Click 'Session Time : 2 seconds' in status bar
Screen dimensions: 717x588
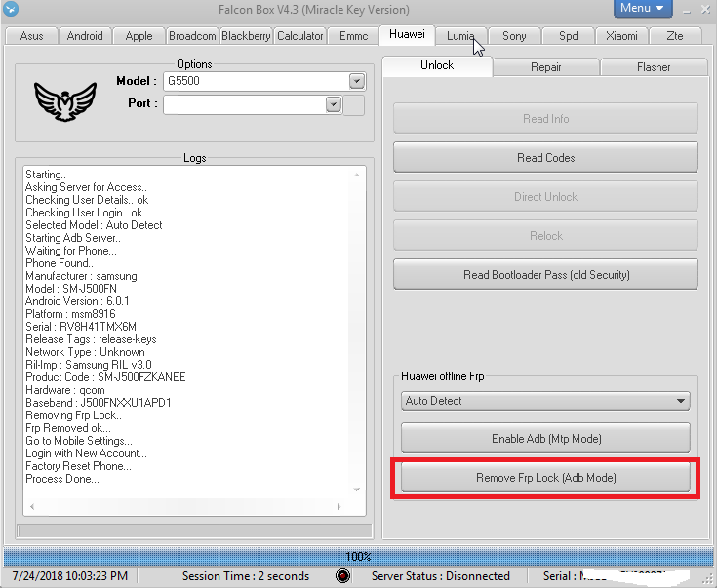[x=246, y=576]
